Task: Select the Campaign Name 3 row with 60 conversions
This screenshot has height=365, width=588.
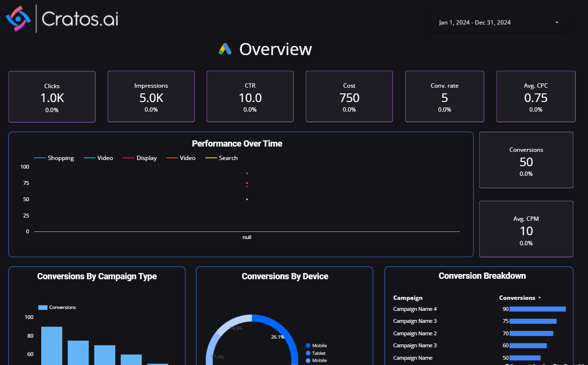Action: click(x=480, y=345)
